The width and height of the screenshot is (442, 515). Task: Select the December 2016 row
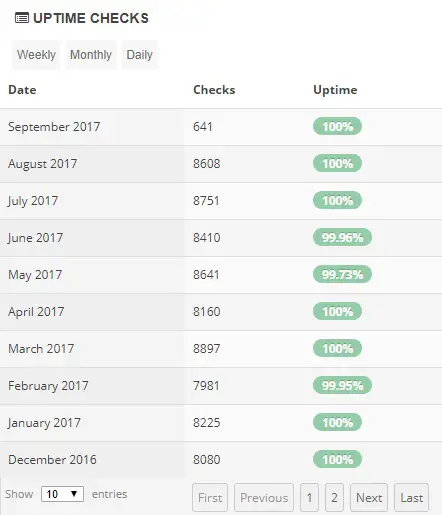[221, 460]
